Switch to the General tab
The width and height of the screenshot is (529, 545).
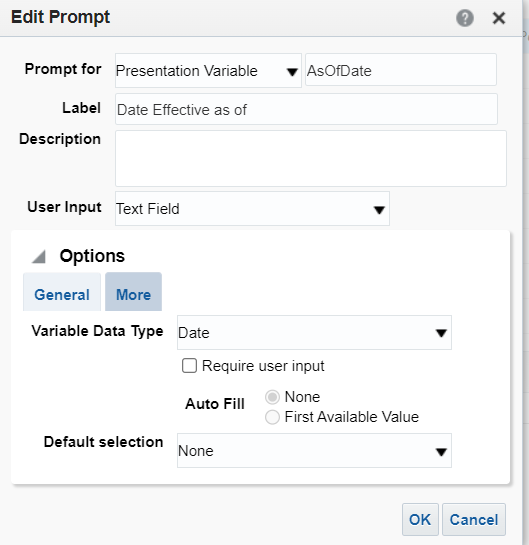point(62,292)
